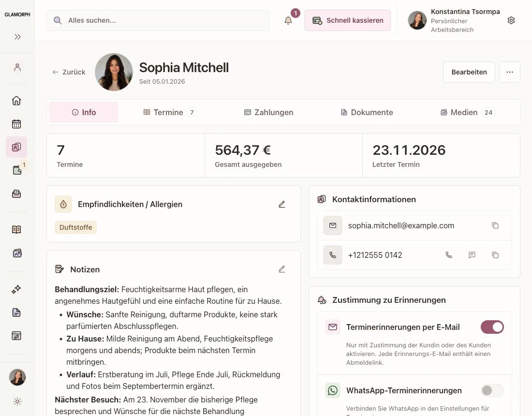
Task: Toggle the light theme sun icon
Action: pos(17,401)
